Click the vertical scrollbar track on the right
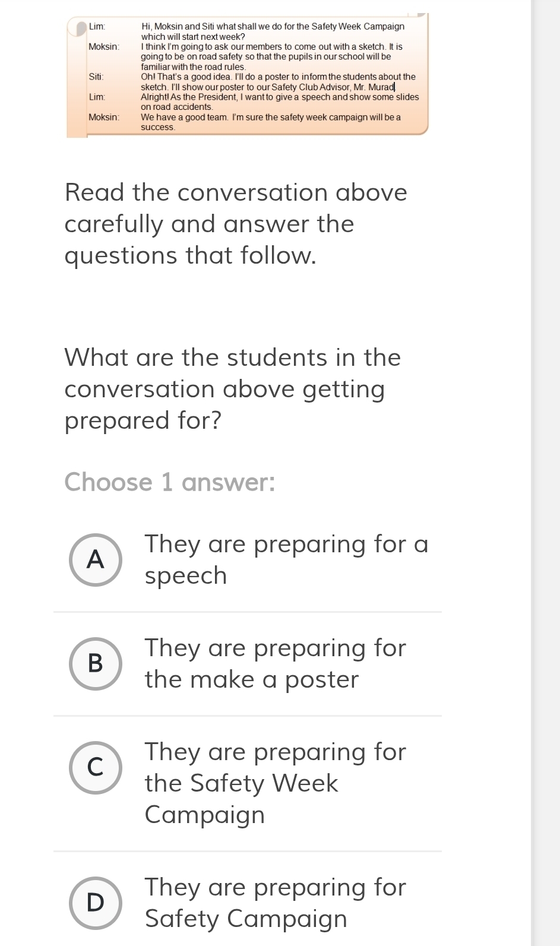The image size is (560, 946). (x=545, y=473)
